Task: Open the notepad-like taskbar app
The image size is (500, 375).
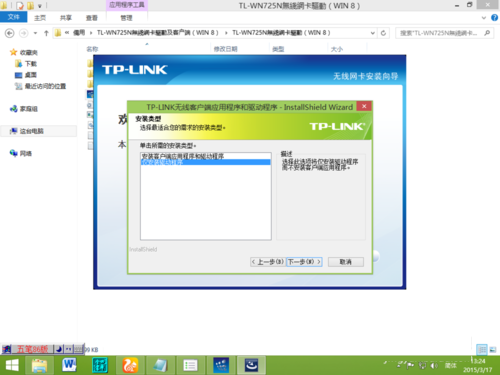Action: tap(160, 365)
